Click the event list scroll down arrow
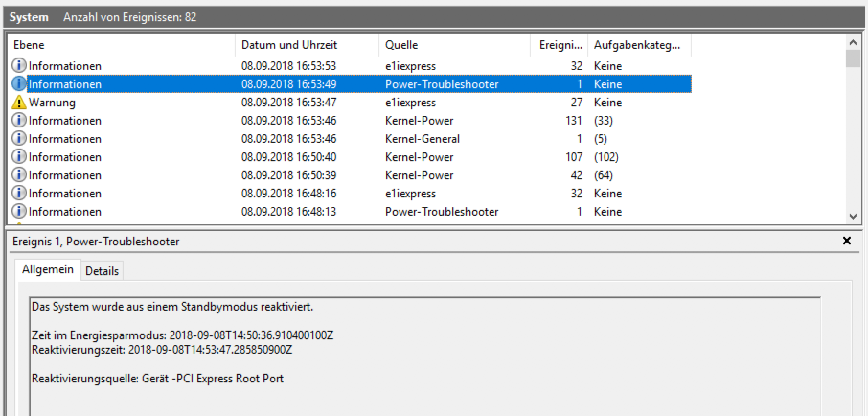This screenshot has width=868, height=416. [853, 217]
